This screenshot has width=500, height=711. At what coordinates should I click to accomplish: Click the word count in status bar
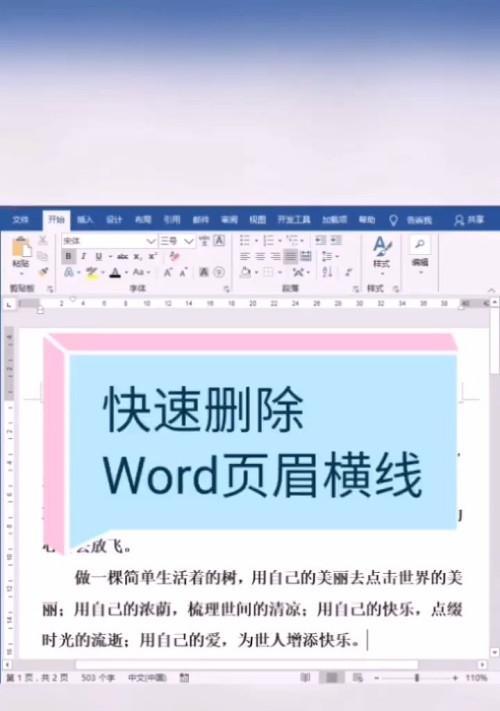coord(97,678)
